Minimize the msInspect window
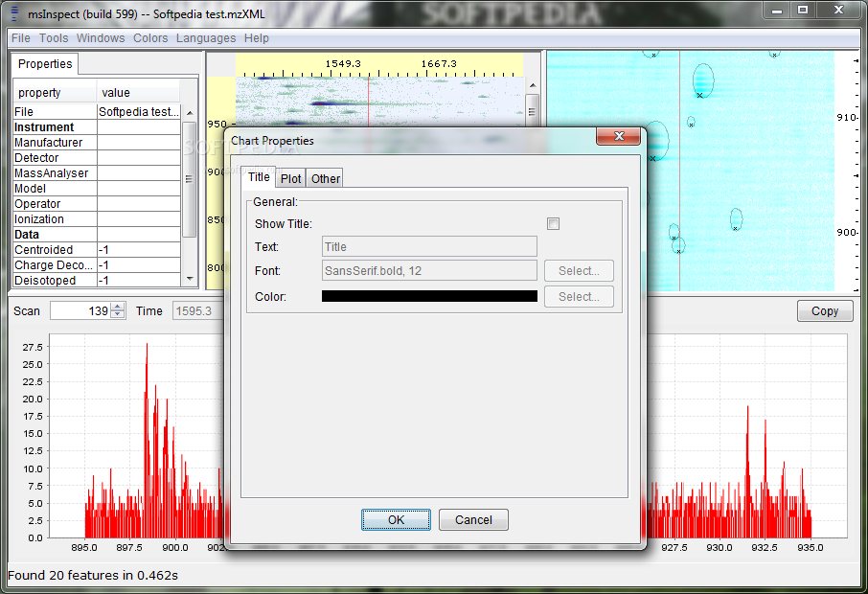Screen dimensions: 868x594 [777, 10]
